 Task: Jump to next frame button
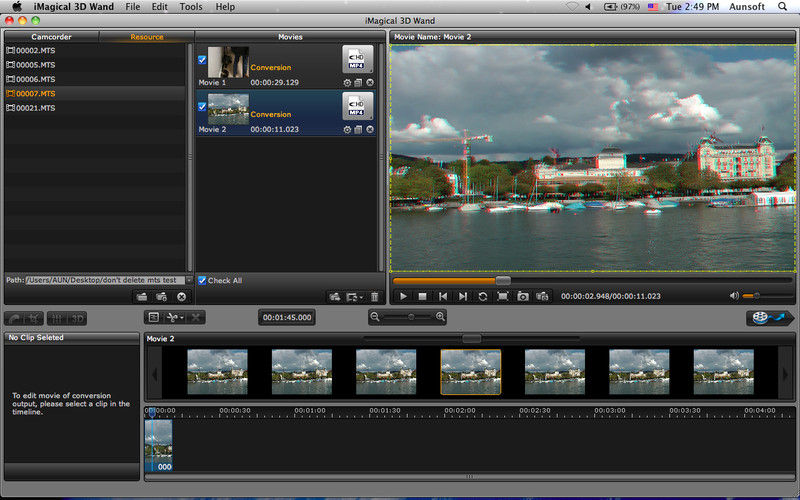[463, 296]
